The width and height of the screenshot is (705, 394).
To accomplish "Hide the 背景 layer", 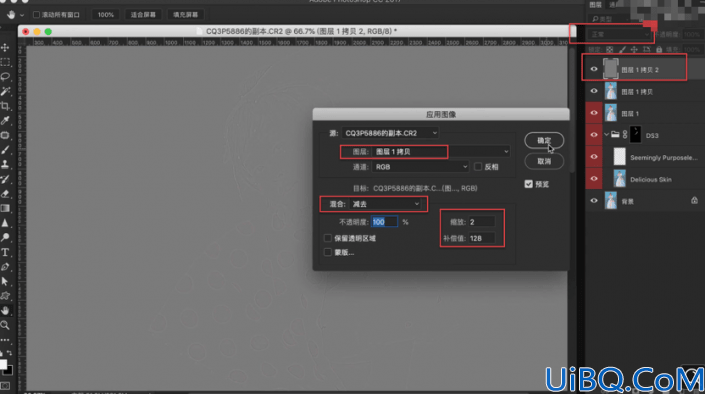I will coord(594,201).
